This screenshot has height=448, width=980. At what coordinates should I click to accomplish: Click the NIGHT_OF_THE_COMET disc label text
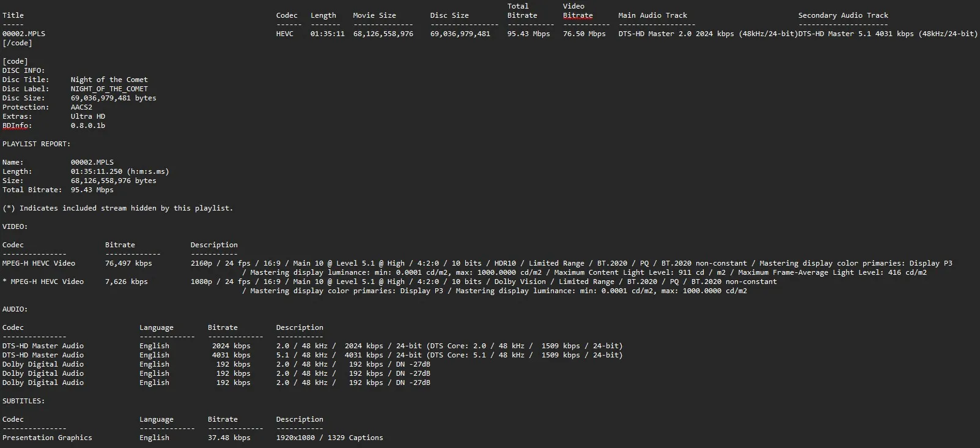tap(109, 89)
